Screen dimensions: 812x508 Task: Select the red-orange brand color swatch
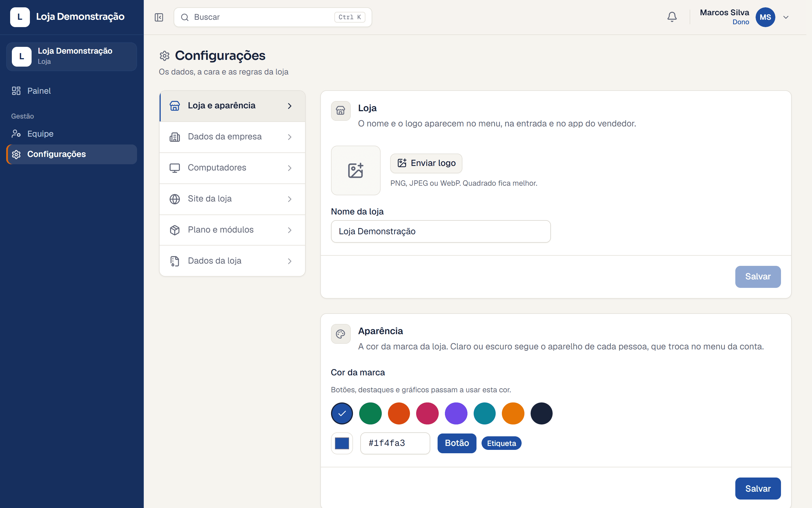click(x=399, y=413)
